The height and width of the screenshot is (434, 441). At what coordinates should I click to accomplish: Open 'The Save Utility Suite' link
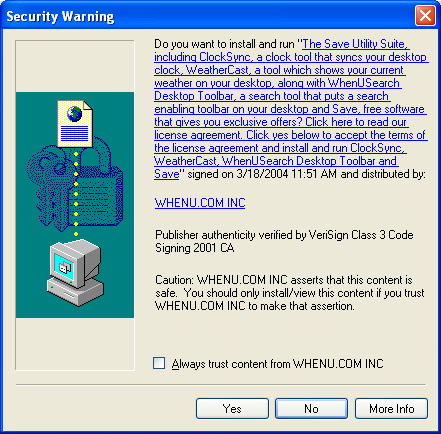click(x=355, y=44)
